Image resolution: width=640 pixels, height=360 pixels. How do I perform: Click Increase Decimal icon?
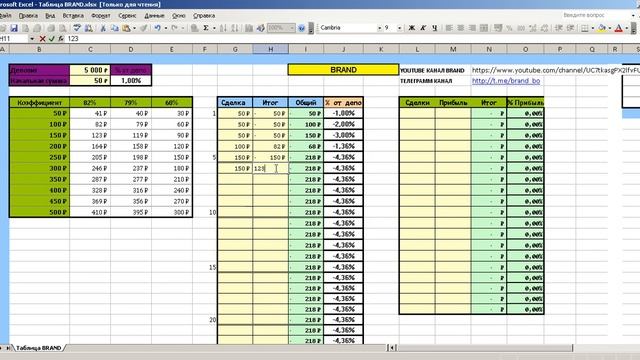pos(533,28)
